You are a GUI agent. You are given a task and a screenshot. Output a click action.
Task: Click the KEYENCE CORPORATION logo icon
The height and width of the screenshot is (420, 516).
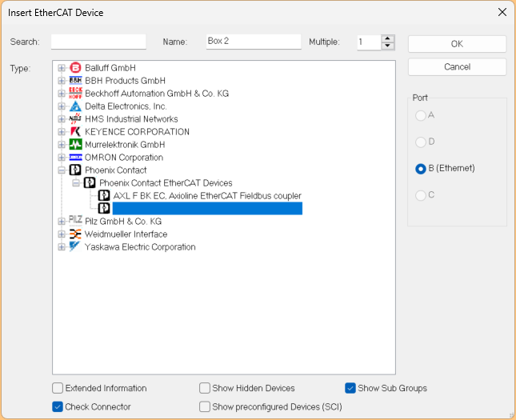75,132
